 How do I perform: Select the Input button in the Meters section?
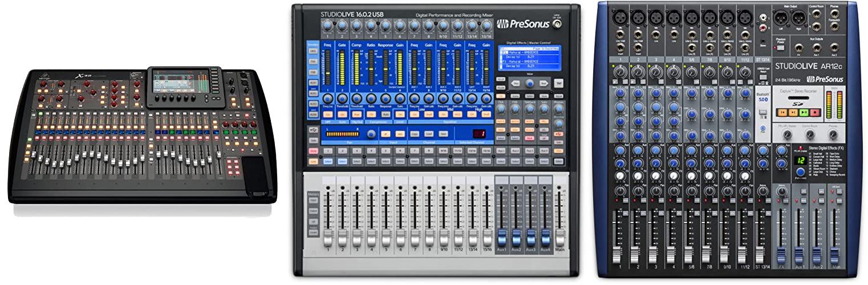click(314, 201)
